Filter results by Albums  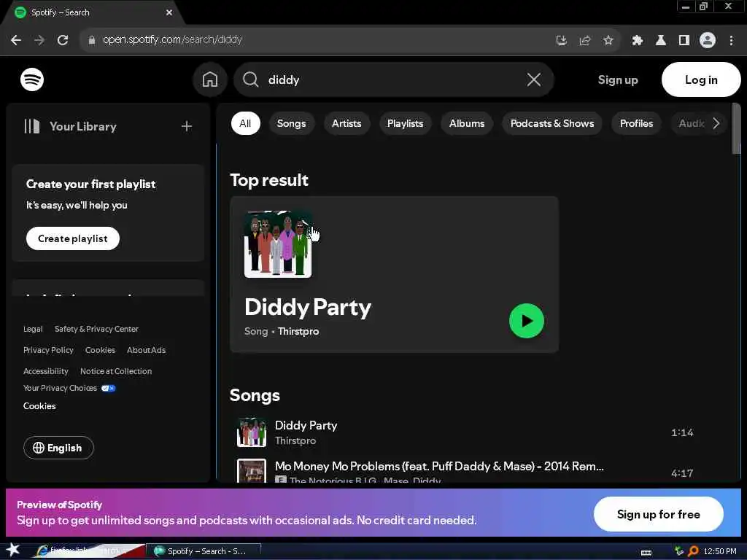466,123
